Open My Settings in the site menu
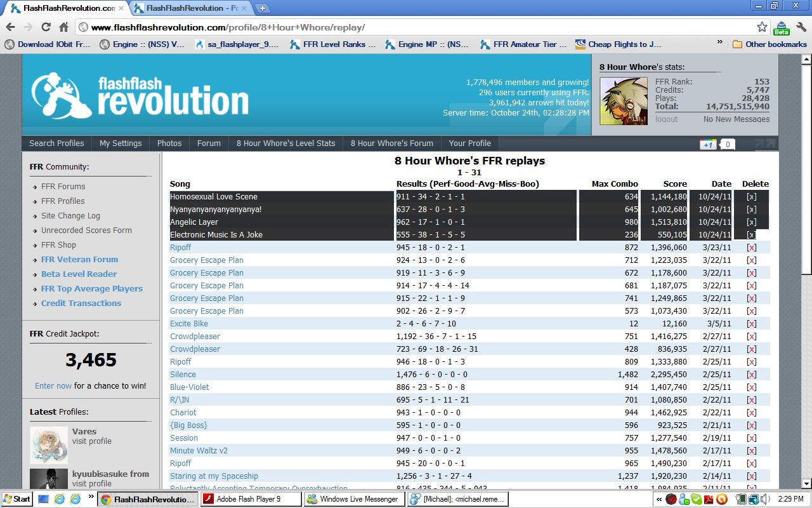812x508 pixels. (x=121, y=144)
